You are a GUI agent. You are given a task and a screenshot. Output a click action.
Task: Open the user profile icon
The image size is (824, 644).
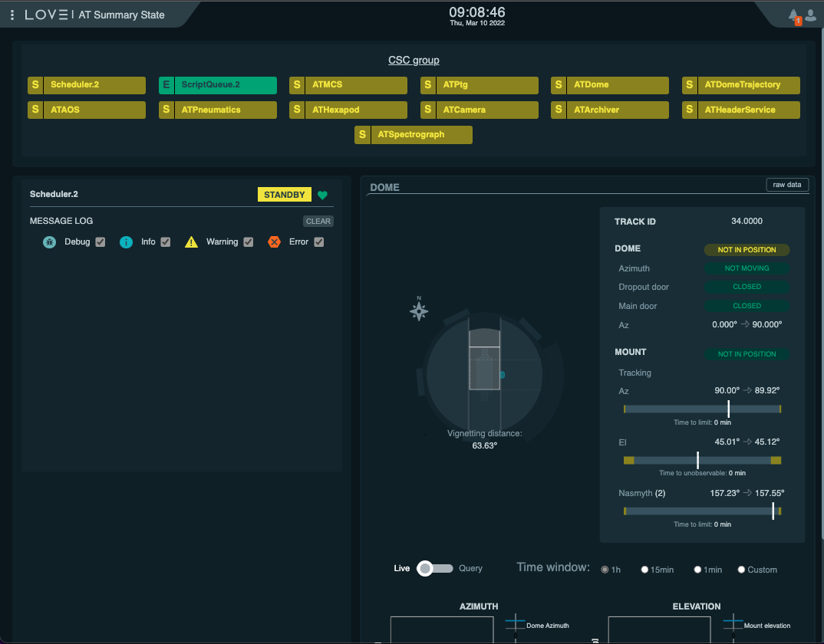(x=810, y=15)
